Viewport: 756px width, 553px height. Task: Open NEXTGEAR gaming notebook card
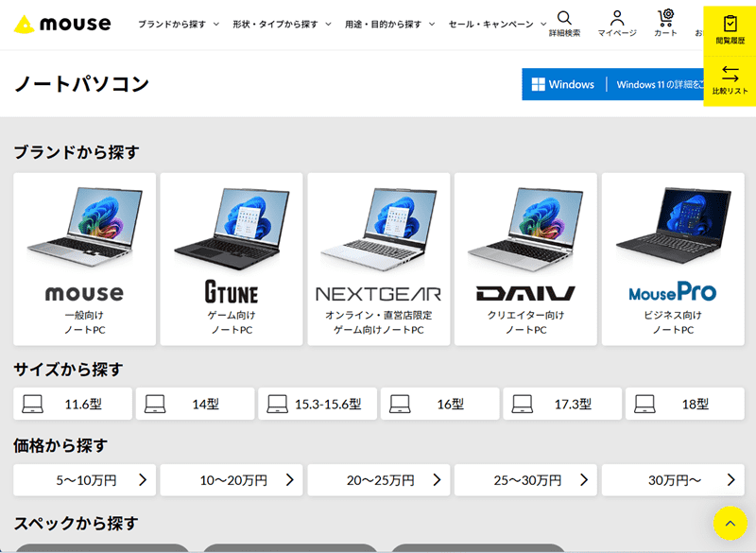[x=379, y=259]
